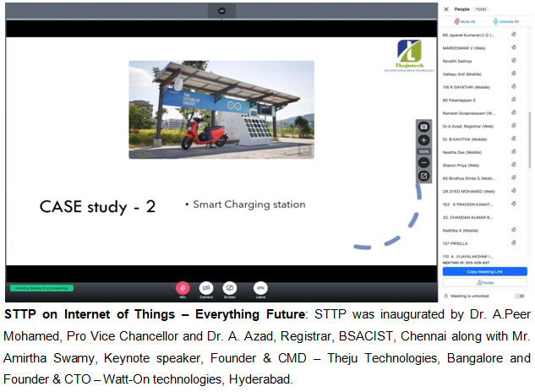This screenshot has width=535, height=392.
Task: Click the Invite button
Action: tap(484, 283)
